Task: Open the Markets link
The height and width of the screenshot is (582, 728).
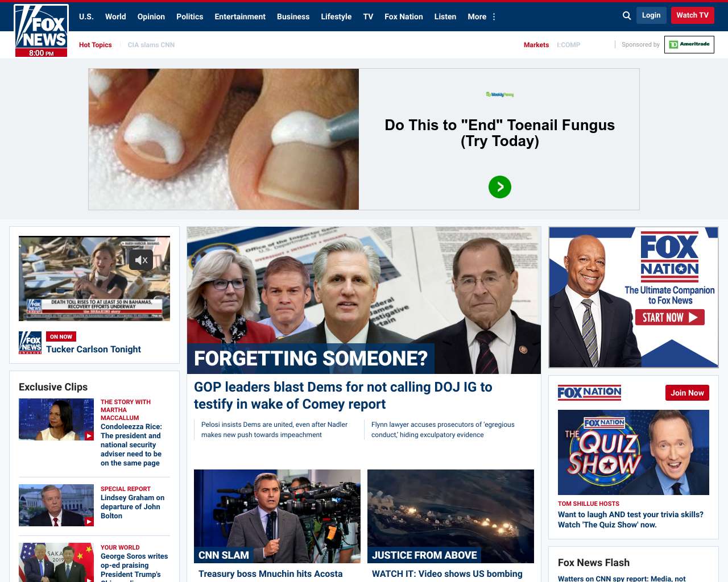Action: pyautogui.click(x=536, y=45)
